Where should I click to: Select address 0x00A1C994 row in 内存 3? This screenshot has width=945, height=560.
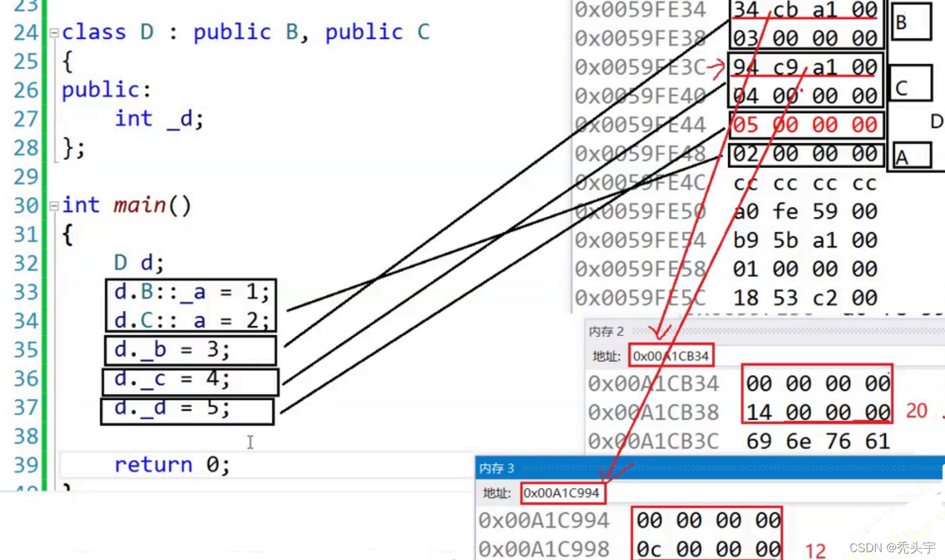point(544,520)
